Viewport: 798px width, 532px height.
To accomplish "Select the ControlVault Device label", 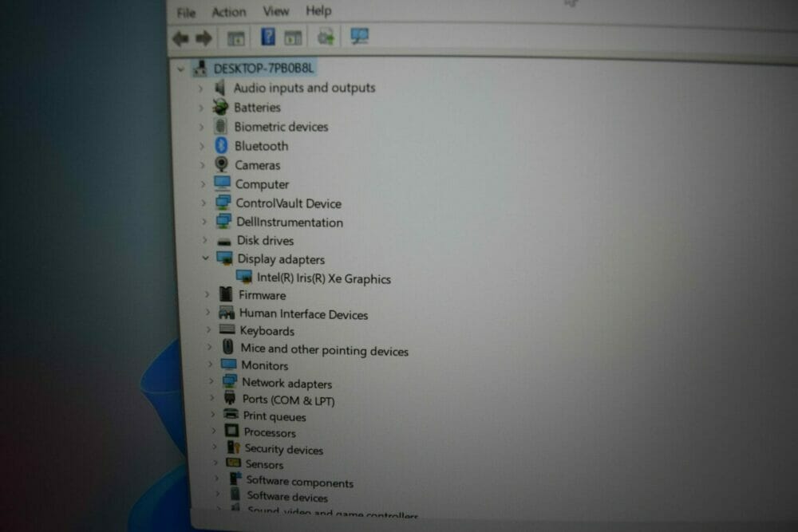I will [289, 203].
